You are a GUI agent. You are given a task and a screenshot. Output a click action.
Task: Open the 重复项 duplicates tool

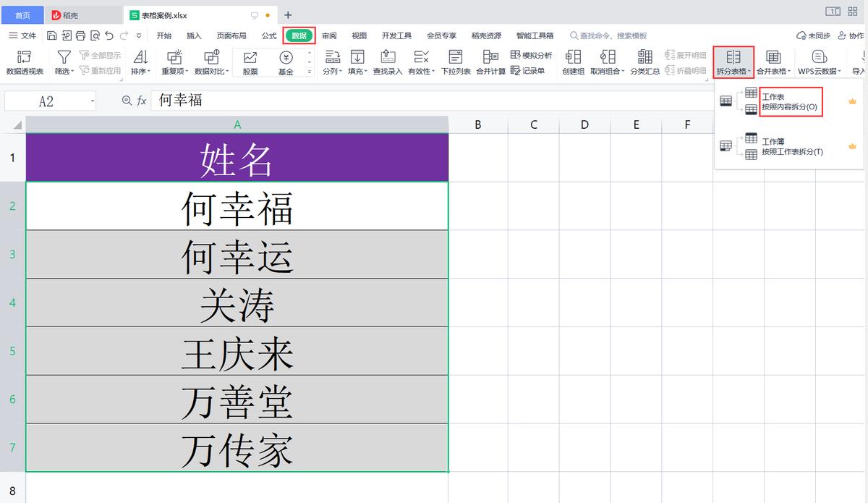point(174,62)
